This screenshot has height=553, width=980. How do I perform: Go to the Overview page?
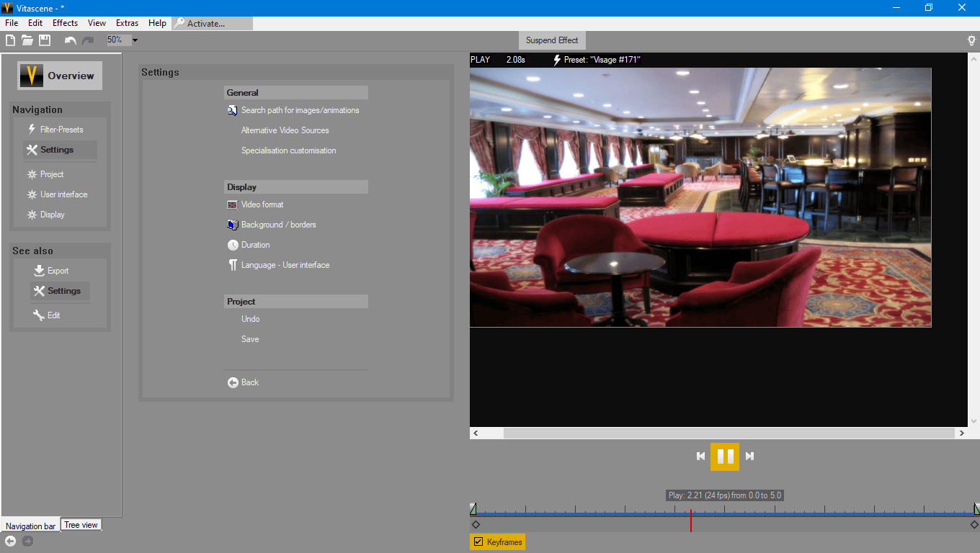[x=60, y=76]
